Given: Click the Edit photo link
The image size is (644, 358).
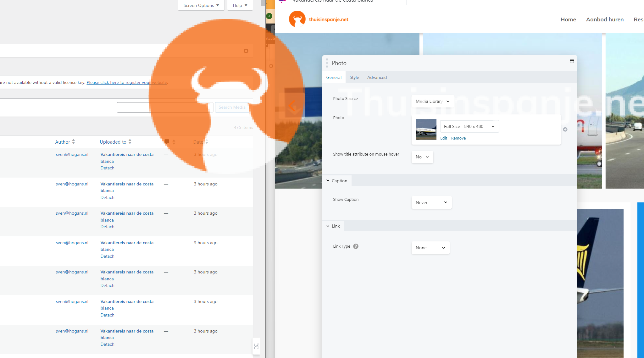Looking at the screenshot, I should [444, 138].
